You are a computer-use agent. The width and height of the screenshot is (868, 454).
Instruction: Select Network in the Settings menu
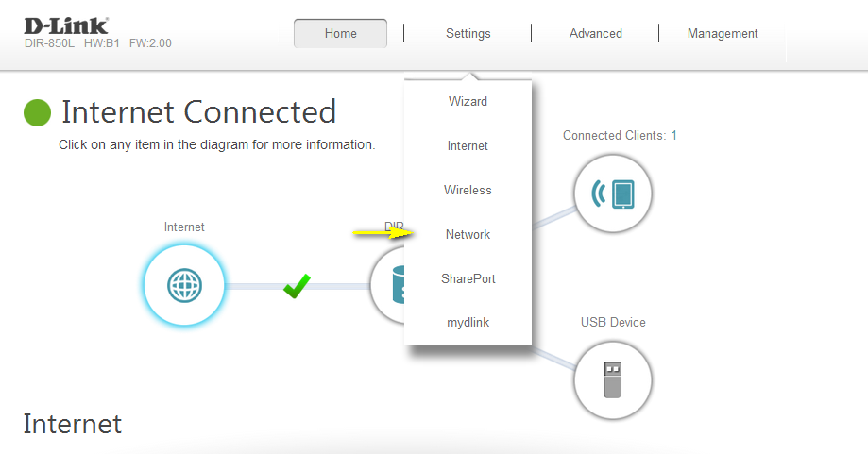coord(468,234)
